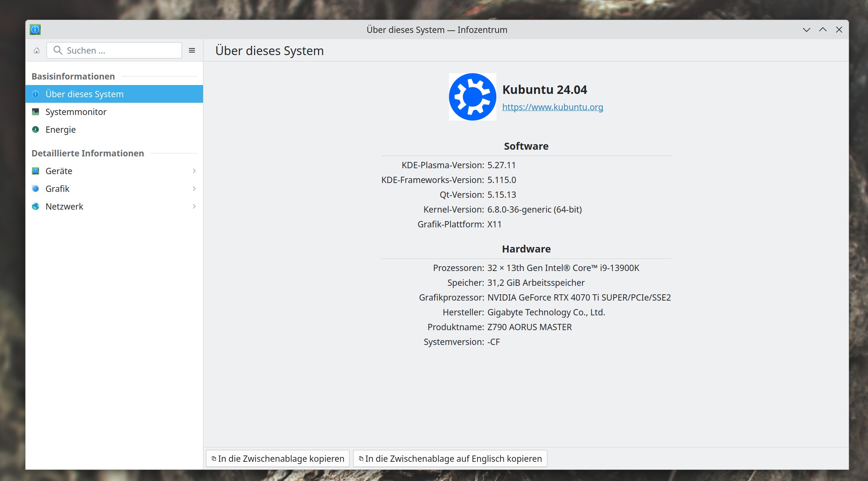Click the Geräte sidebar icon
The height and width of the screenshot is (481, 868).
36,171
